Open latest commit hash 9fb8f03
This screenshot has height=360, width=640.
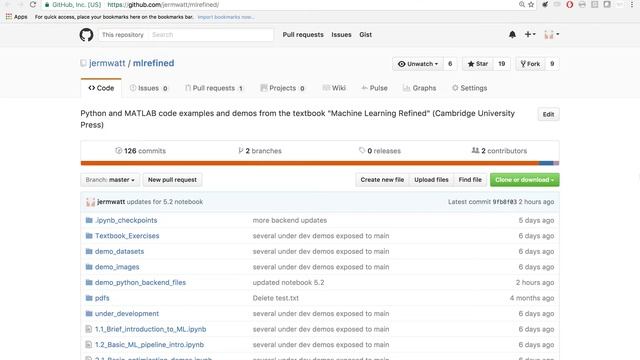pyautogui.click(x=504, y=202)
